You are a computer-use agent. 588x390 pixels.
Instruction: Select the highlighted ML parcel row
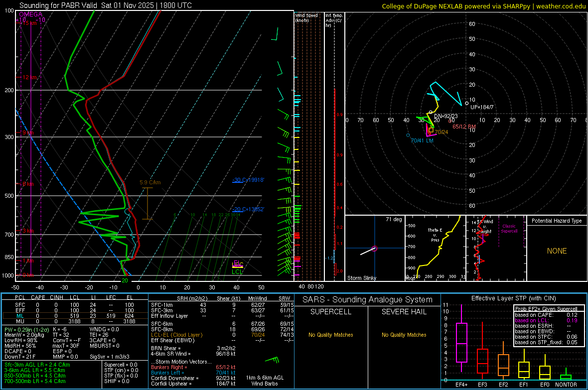(75, 316)
